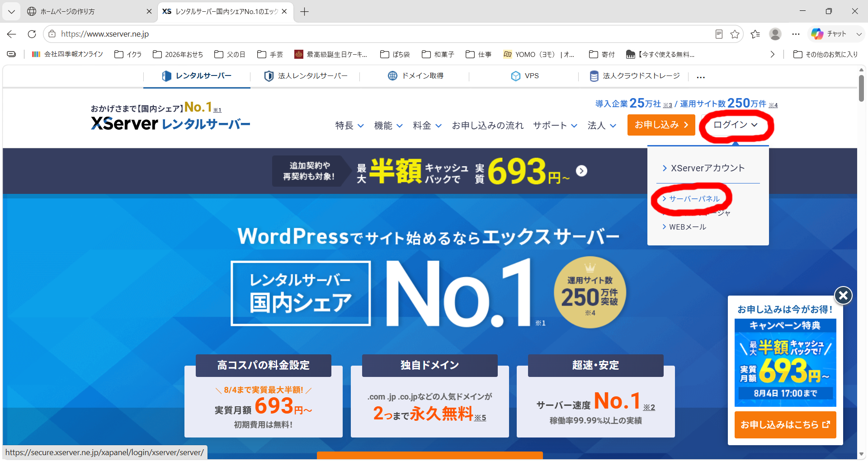Expand the 料金 dropdown menu
The width and height of the screenshot is (868, 461).
(427, 126)
